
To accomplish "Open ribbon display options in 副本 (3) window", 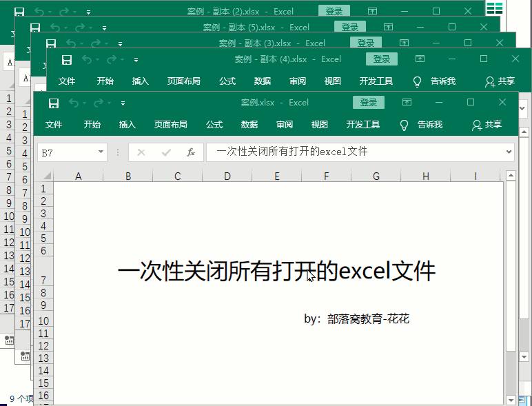I will click(x=404, y=43).
